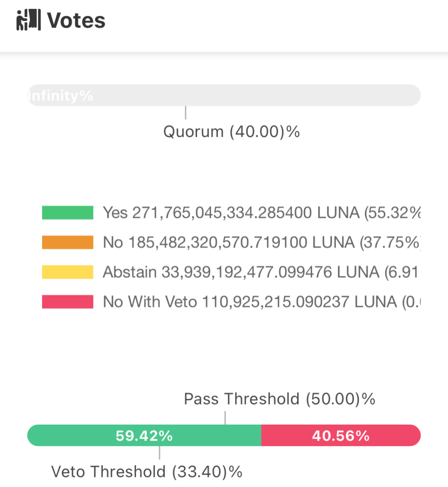Click the green 59.42% bar segment

(143, 436)
